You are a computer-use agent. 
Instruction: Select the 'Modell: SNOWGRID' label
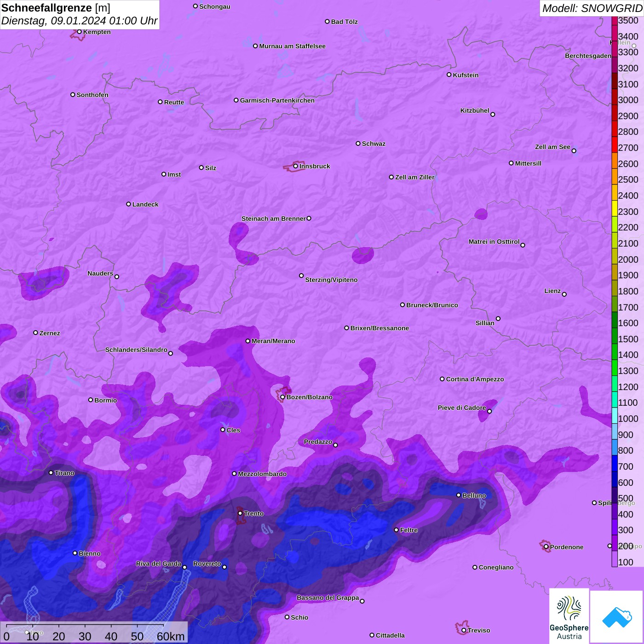coord(592,8)
